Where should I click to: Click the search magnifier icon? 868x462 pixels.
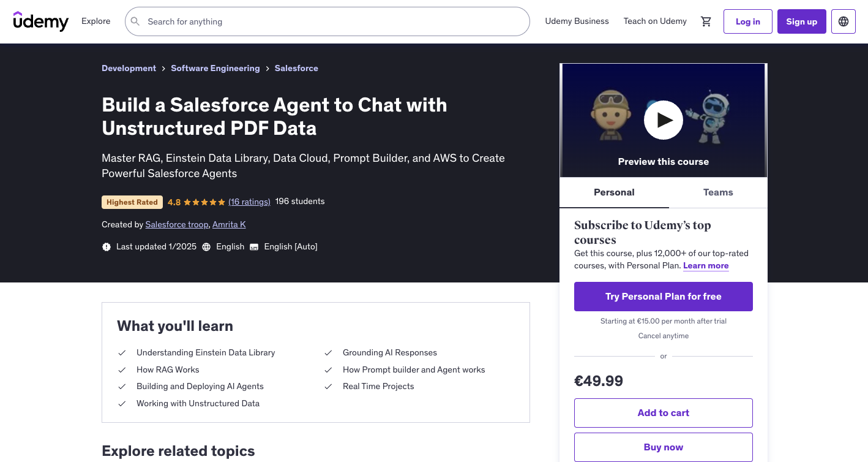point(135,21)
